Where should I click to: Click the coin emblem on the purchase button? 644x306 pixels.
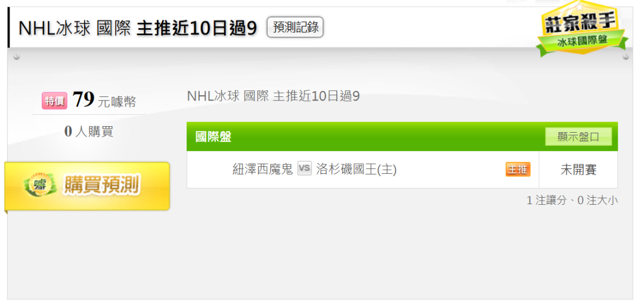click(x=40, y=185)
